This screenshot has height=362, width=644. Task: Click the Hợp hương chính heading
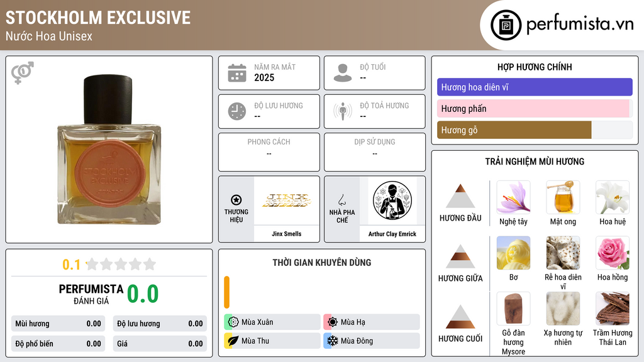(x=535, y=67)
